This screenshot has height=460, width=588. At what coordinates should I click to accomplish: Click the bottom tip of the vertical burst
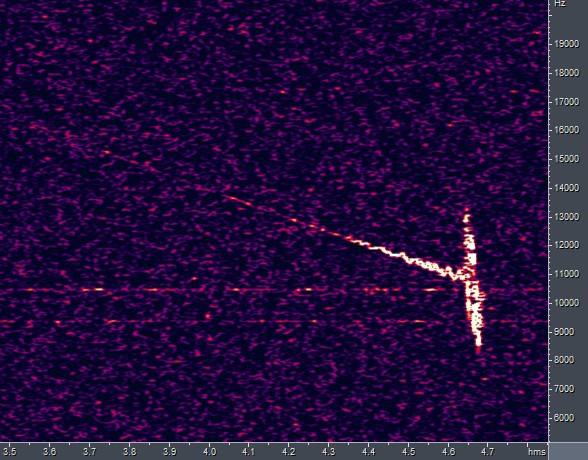point(478,348)
